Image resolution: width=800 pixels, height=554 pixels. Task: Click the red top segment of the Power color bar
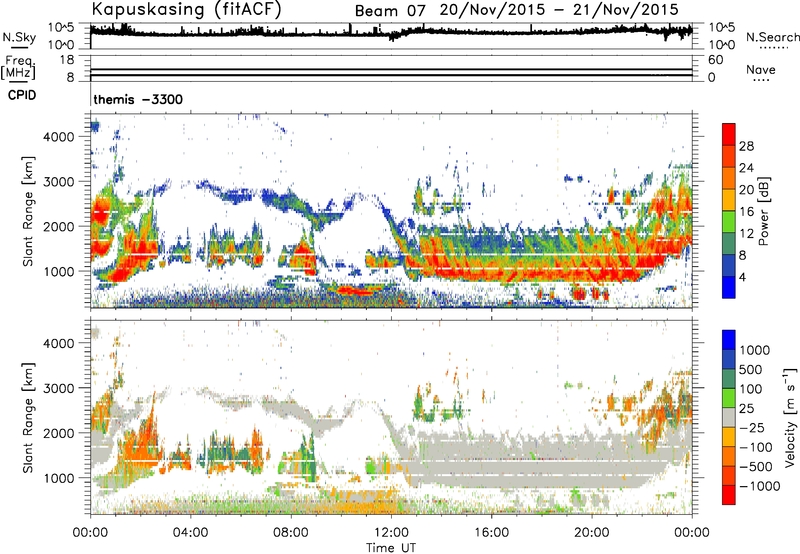coord(729,134)
